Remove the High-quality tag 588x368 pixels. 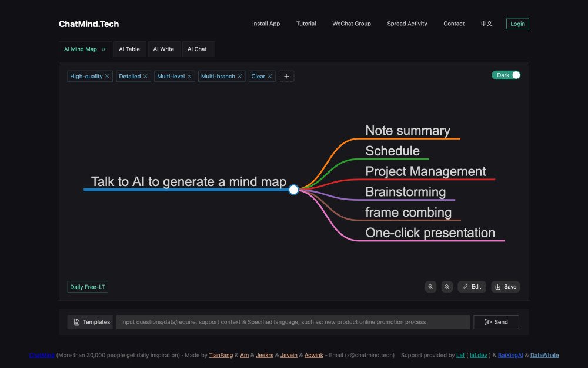[x=108, y=77]
